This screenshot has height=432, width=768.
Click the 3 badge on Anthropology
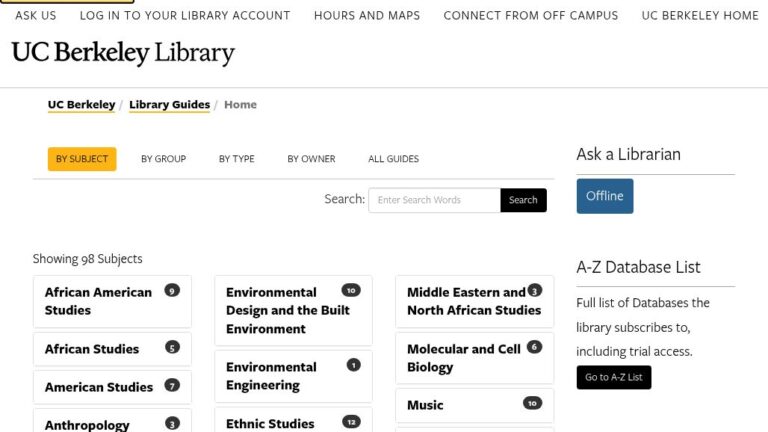[x=172, y=424]
